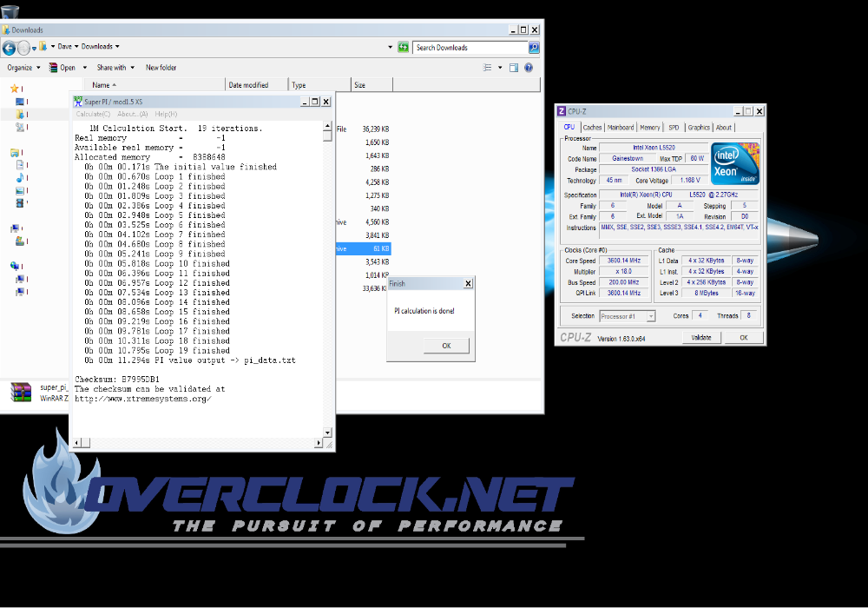Click the Libraries icon in navigation pane
Image resolution: width=868 pixels, height=608 pixels.
point(15,153)
